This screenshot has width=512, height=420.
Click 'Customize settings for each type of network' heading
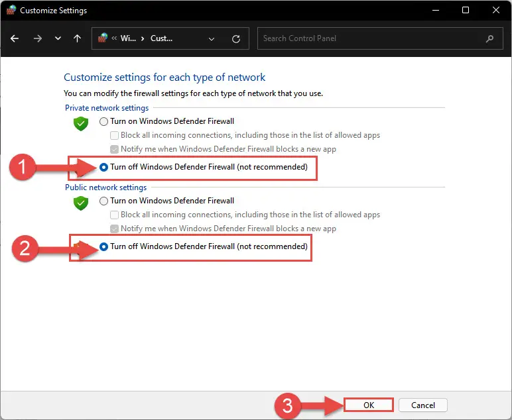(164, 78)
